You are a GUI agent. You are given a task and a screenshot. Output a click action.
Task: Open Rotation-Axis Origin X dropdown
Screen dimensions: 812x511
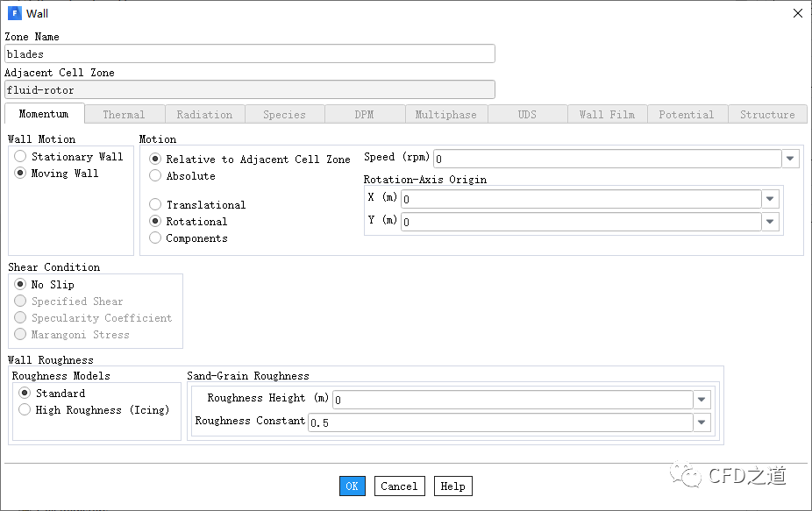(771, 199)
